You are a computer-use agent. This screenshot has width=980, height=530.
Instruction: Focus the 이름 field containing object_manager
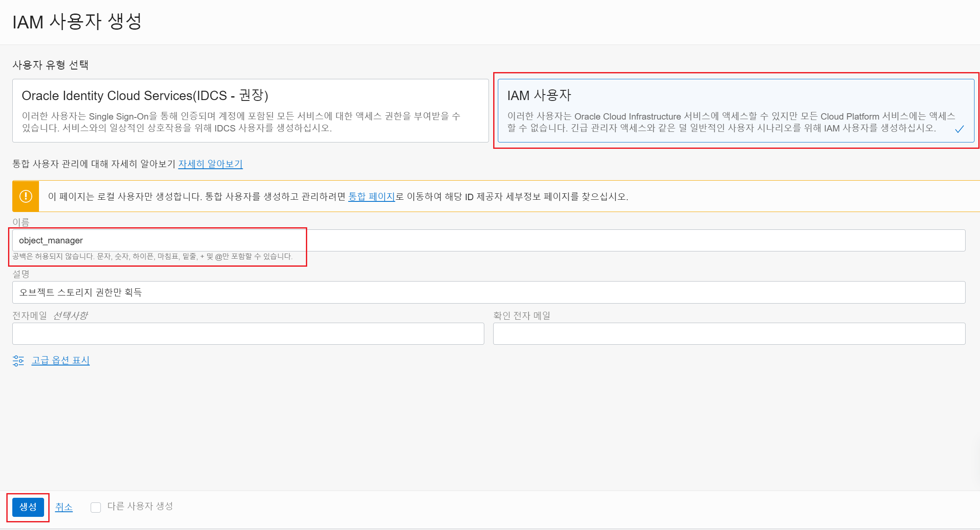coord(489,240)
